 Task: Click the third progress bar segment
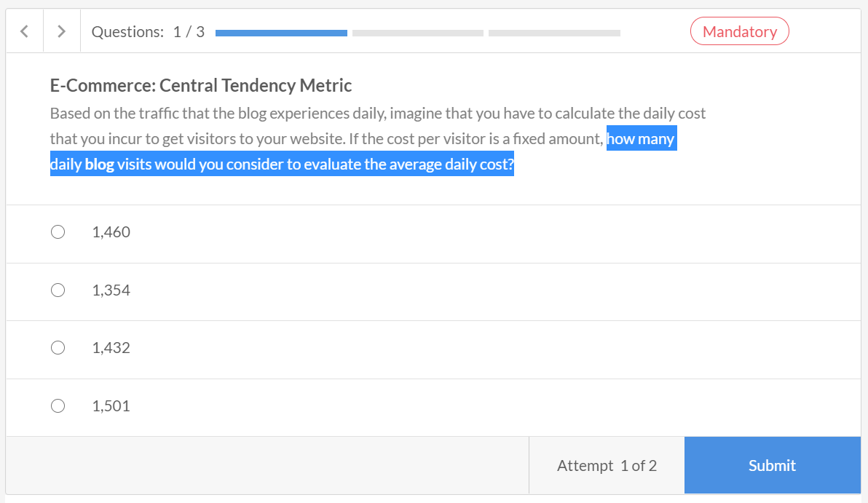click(554, 33)
